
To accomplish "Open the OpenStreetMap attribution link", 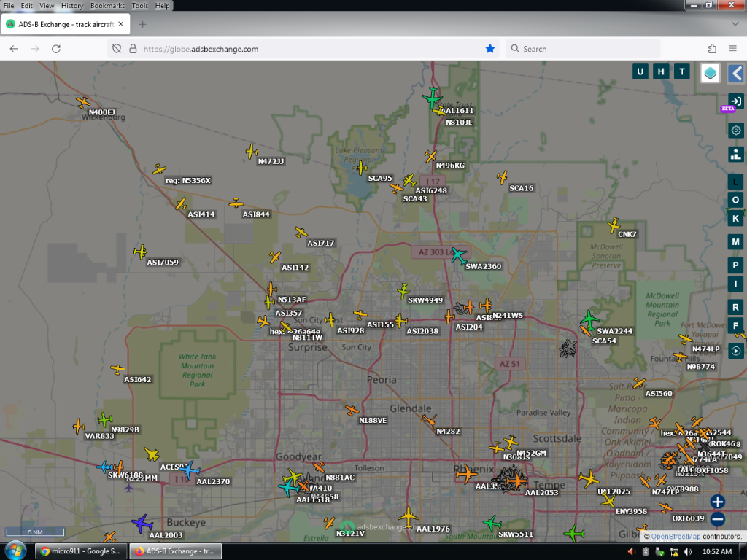I will [x=675, y=536].
